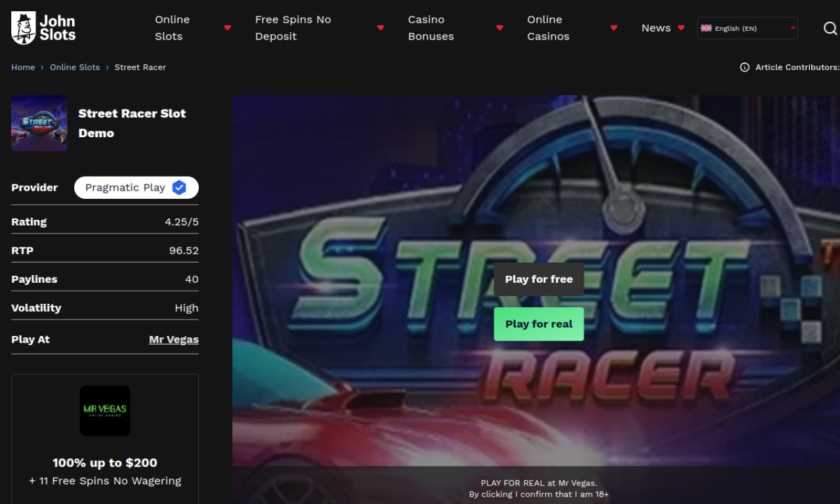Open the News nav item
The height and width of the screenshot is (504, 840).
(x=656, y=28)
